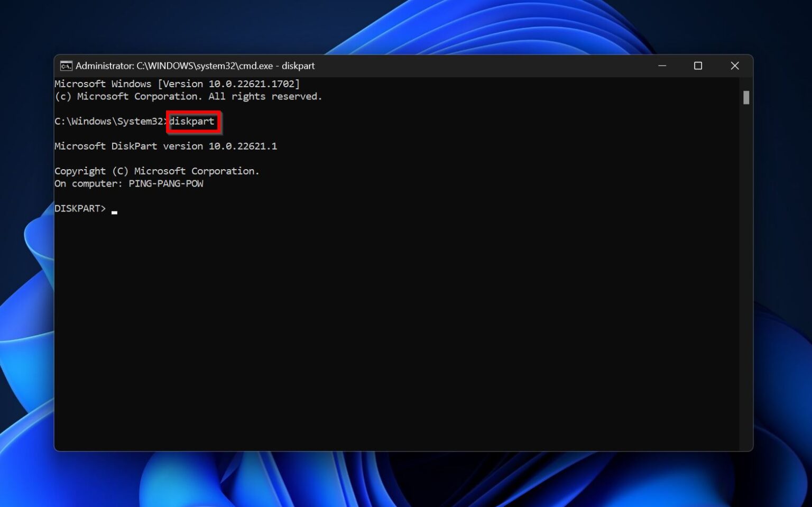Maximize the diskpart console window

click(x=698, y=66)
